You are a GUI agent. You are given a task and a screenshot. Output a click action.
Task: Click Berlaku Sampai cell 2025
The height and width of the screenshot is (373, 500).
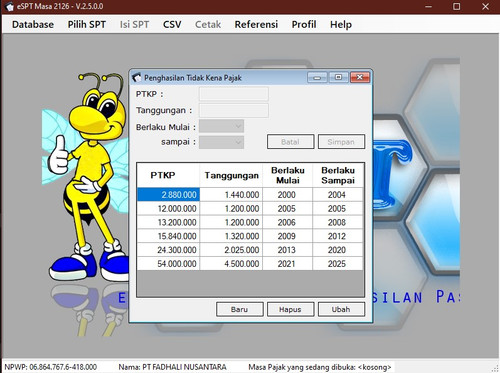coord(338,264)
